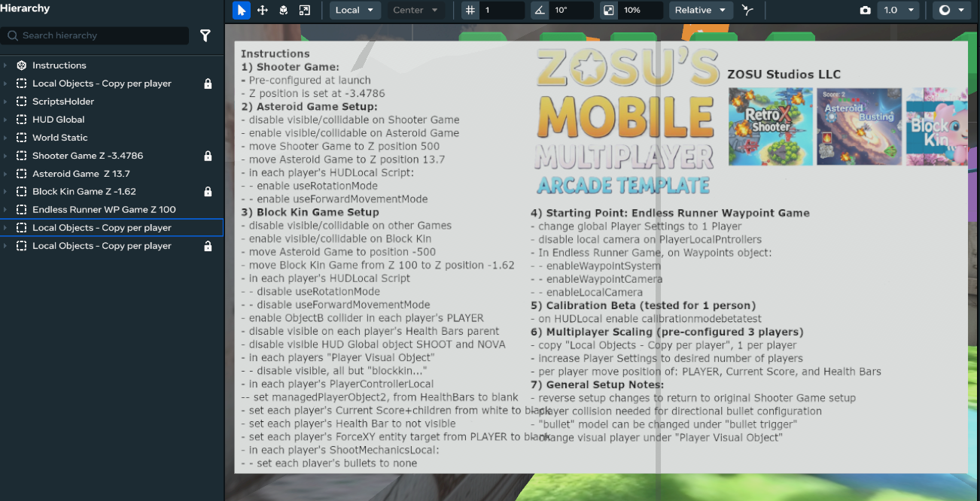Click 'Multiplayer Scaling (pre-configured 3 players)' heading
980x501 pixels.
point(667,332)
